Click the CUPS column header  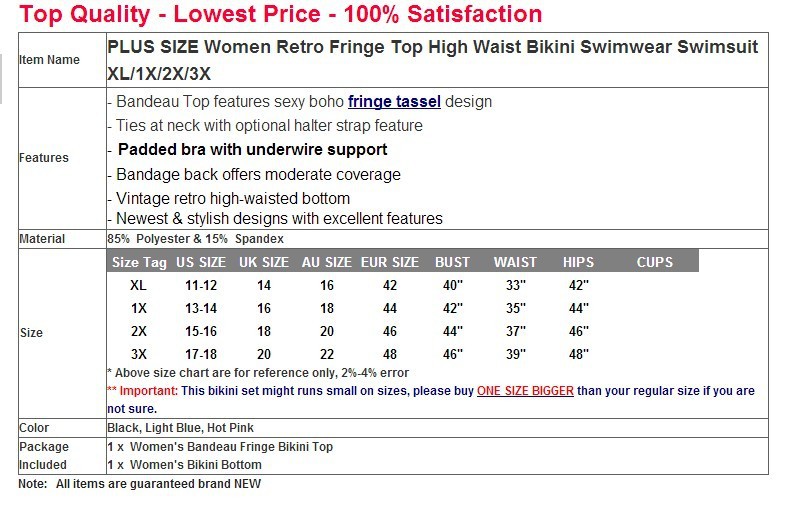(x=655, y=262)
